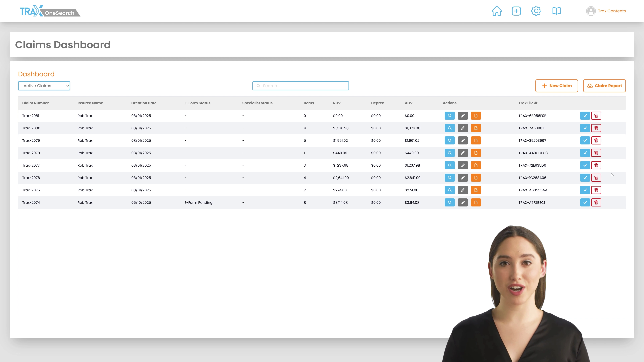Image resolution: width=644 pixels, height=362 pixels.
Task: Click the Trax OneSearch logo
Action: [50, 11]
